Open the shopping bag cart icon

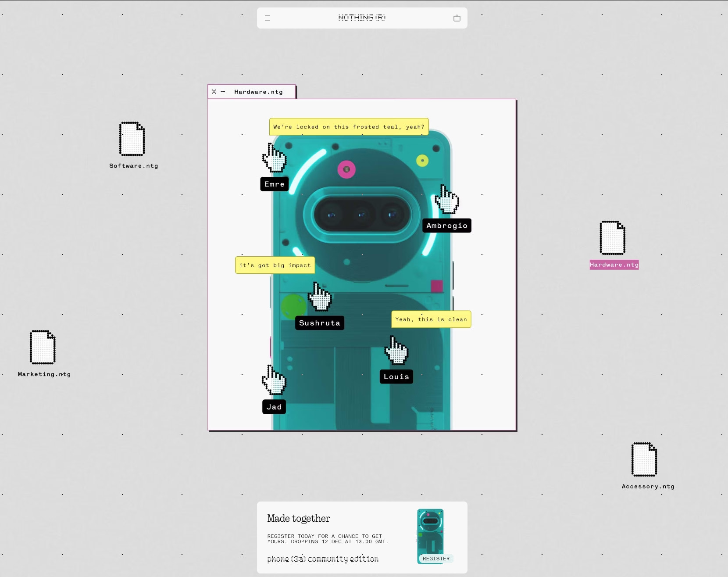tap(457, 18)
